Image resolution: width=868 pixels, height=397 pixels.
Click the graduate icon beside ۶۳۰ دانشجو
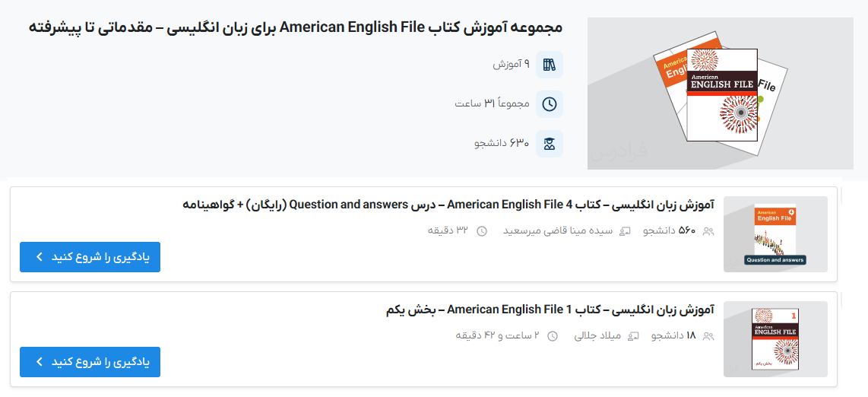click(x=550, y=143)
